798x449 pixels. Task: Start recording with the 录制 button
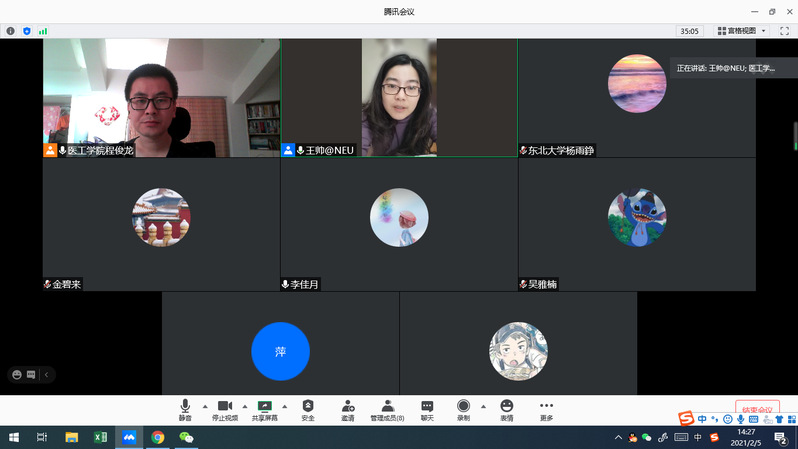point(463,410)
